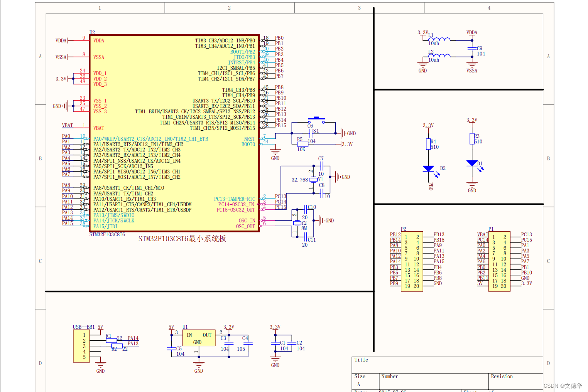This screenshot has height=392, width=588.
Task: Select the USB--BB1 connector block
Action: (x=81, y=346)
